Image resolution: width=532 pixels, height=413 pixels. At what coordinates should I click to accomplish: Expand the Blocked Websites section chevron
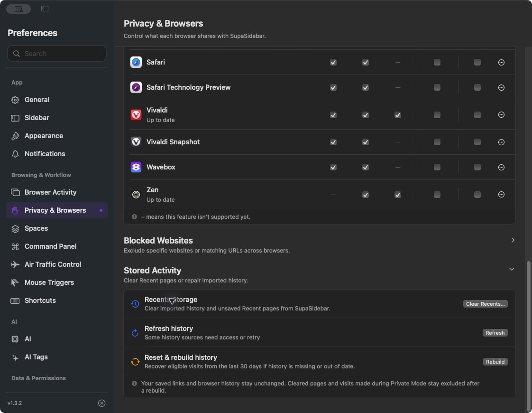coord(513,240)
